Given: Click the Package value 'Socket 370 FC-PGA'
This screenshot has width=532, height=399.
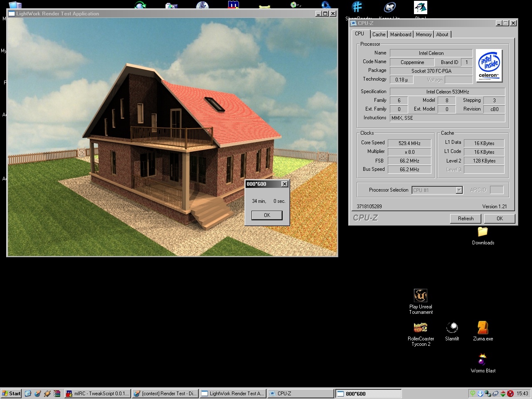Looking at the screenshot, I should click(431, 71).
